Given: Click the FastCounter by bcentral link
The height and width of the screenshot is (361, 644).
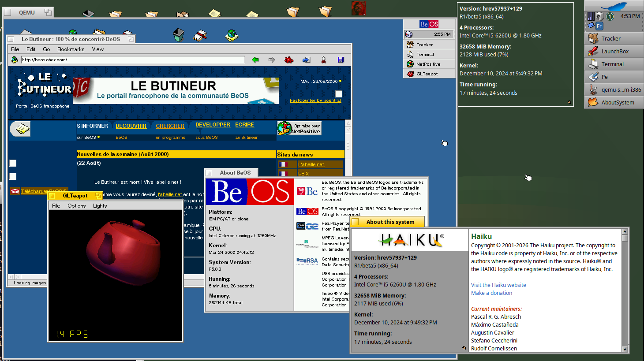Looking at the screenshot, I should 315,100.
